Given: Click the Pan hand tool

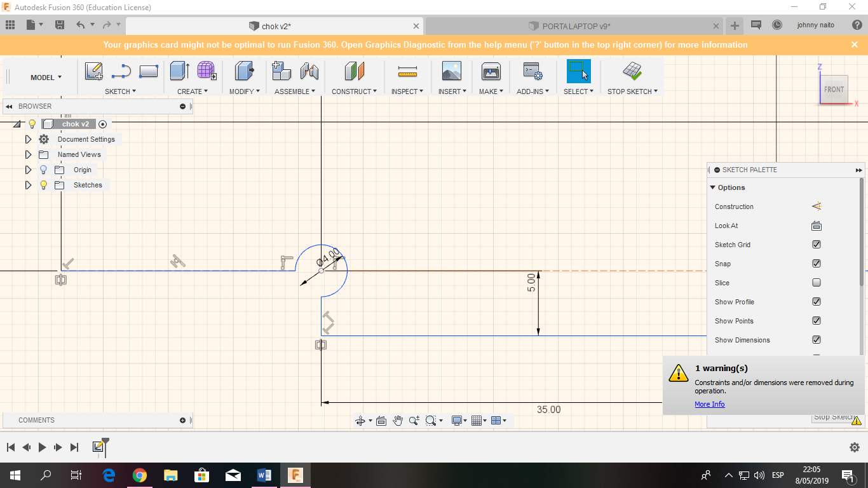Looking at the screenshot, I should coord(398,421).
